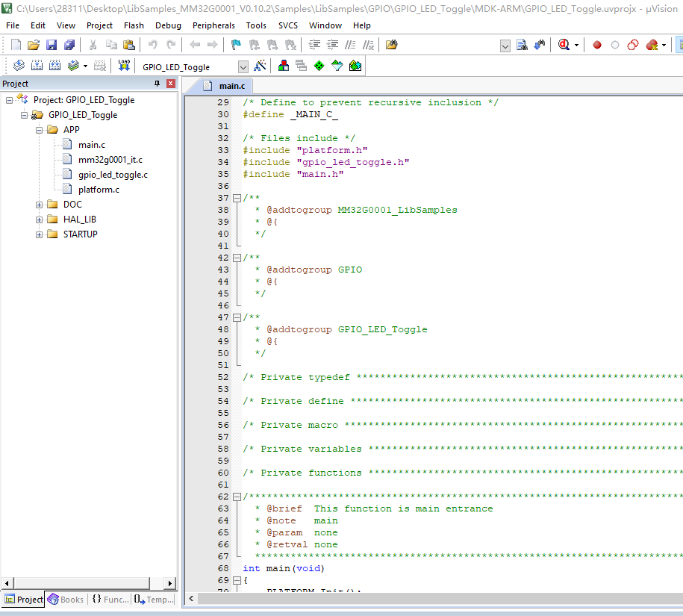Collapse the code fold at line 37
Image resolution: width=683 pixels, height=616 pixels.
point(237,198)
